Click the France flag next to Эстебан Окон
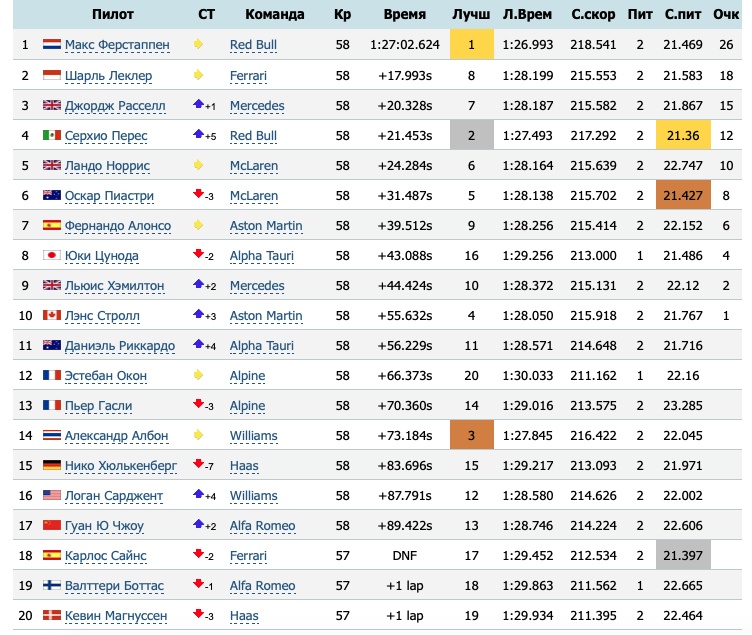This screenshot has width=752, height=635. (x=52, y=375)
